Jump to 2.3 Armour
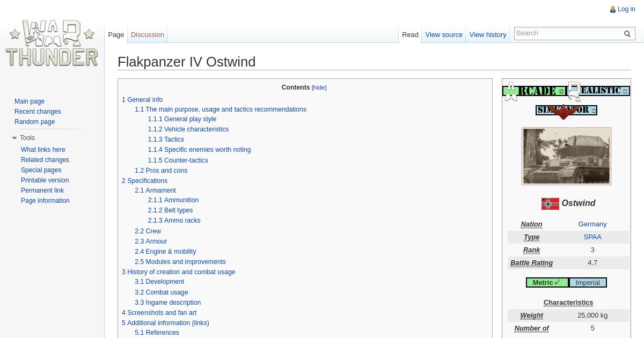This screenshot has height=338, width=644. pyautogui.click(x=151, y=241)
